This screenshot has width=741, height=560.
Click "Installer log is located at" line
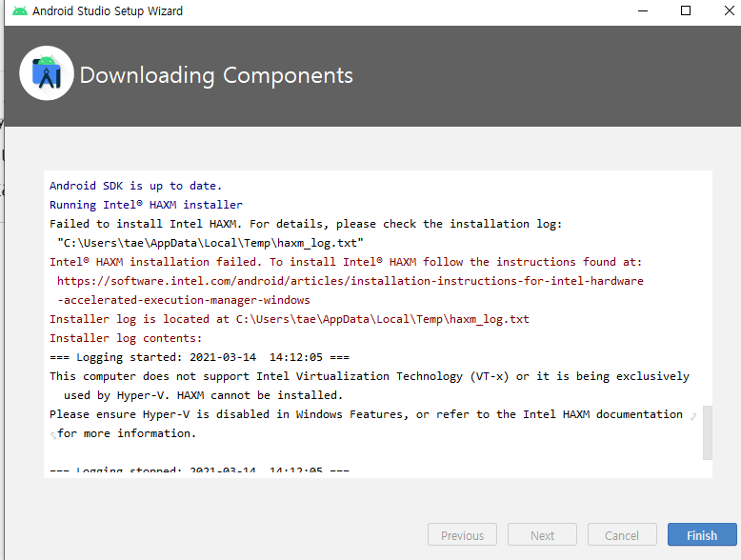(x=290, y=319)
